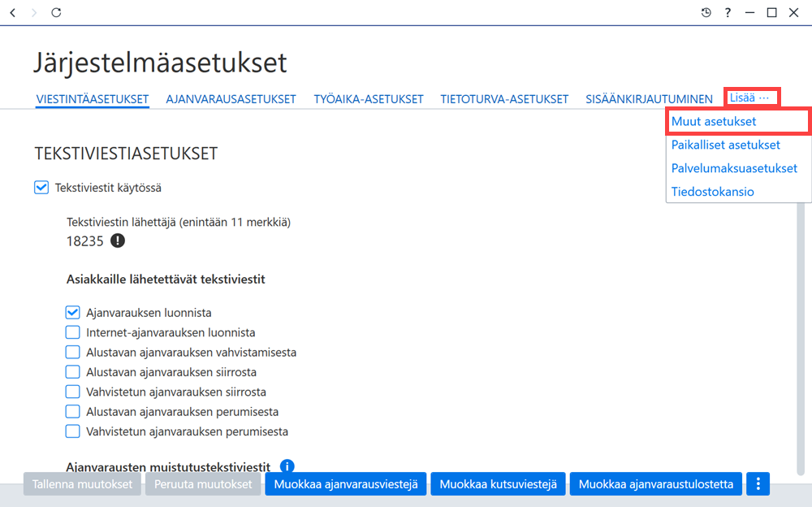Check Alustavan ajanvarauksen vahvistamisesta
The height and width of the screenshot is (507, 812).
pyautogui.click(x=72, y=352)
